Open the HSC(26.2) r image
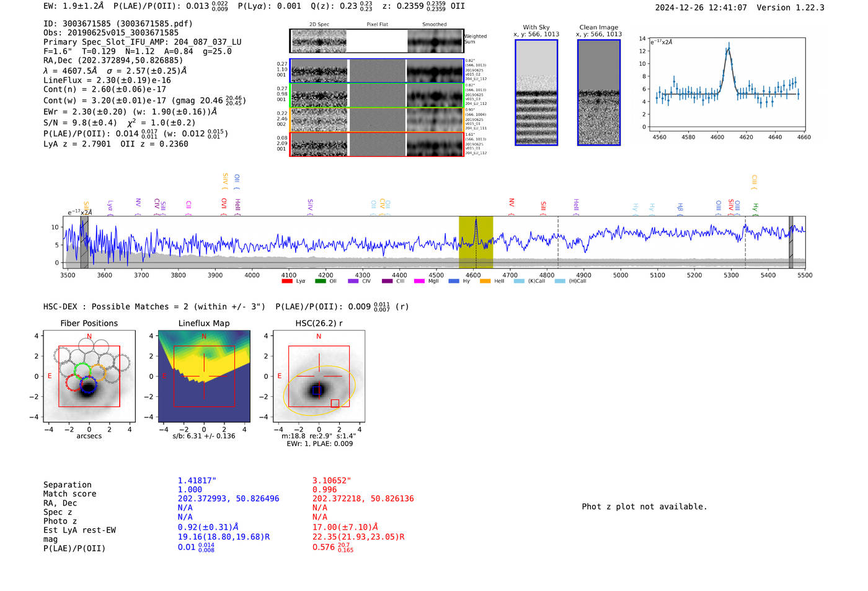The width and height of the screenshot is (868, 591). point(319,376)
